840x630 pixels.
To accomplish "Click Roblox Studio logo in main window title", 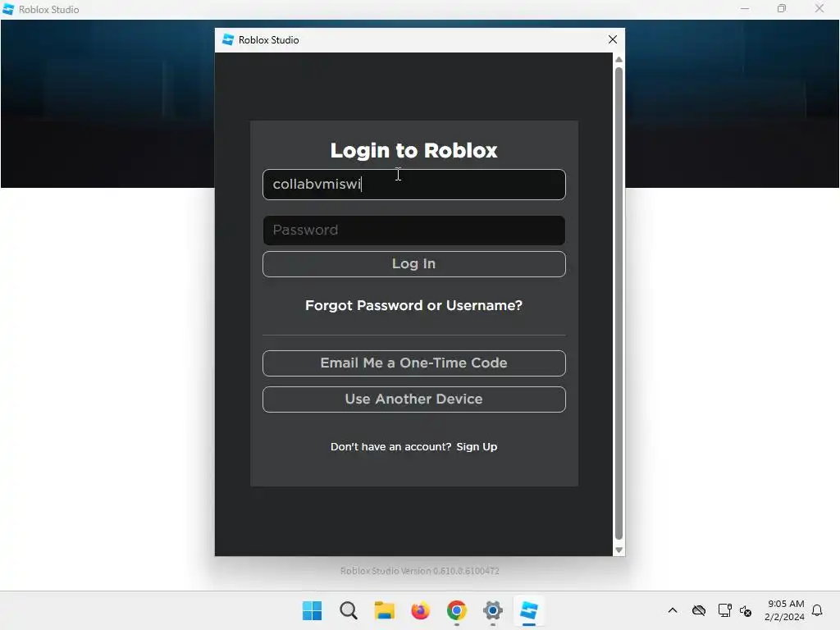I will point(8,9).
